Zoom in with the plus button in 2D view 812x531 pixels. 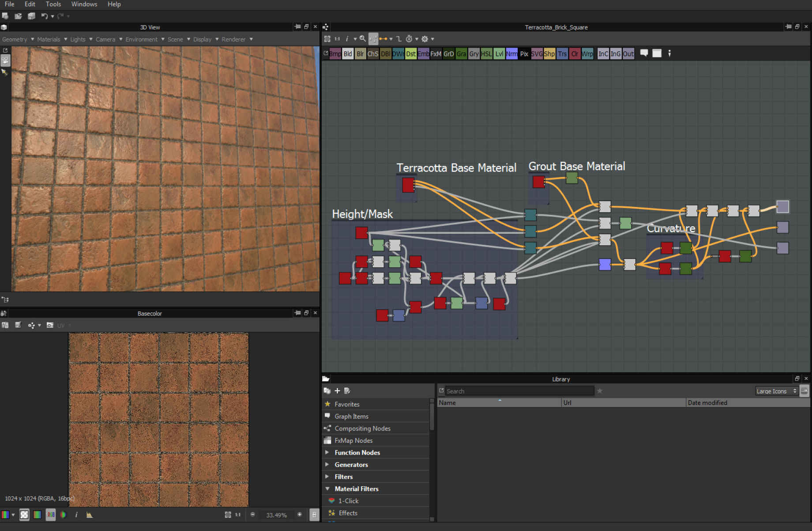point(300,514)
